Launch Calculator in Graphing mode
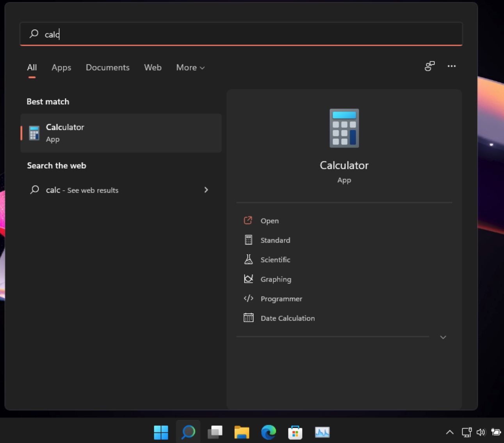The image size is (504, 443). (x=276, y=279)
